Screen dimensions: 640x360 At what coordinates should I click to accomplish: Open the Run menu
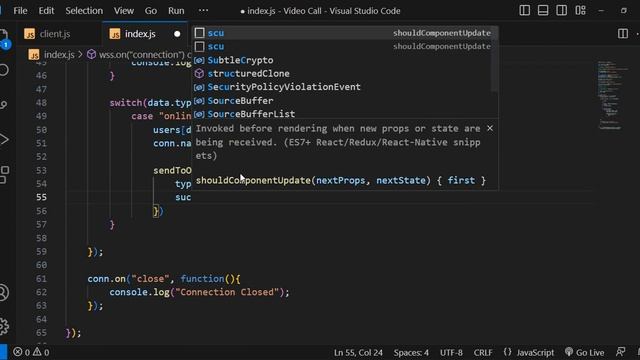176,11
